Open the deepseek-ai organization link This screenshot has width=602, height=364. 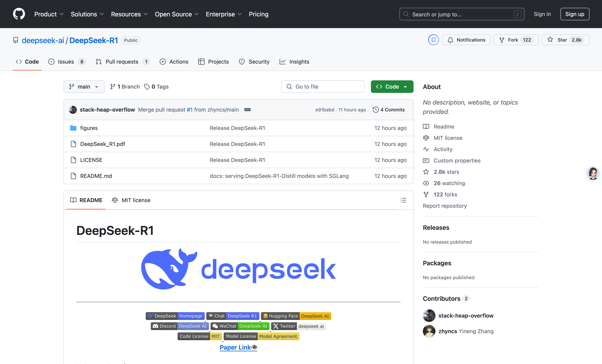43,40
